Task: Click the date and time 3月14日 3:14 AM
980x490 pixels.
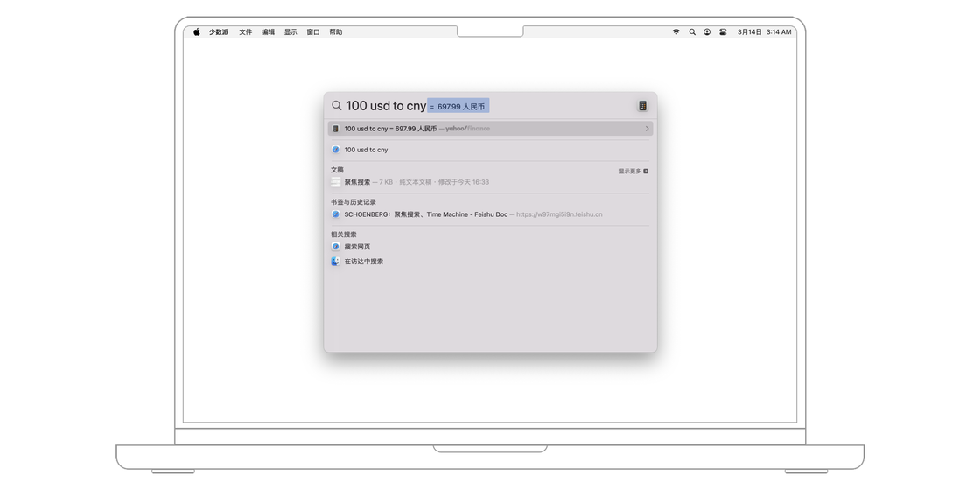Action: click(765, 31)
